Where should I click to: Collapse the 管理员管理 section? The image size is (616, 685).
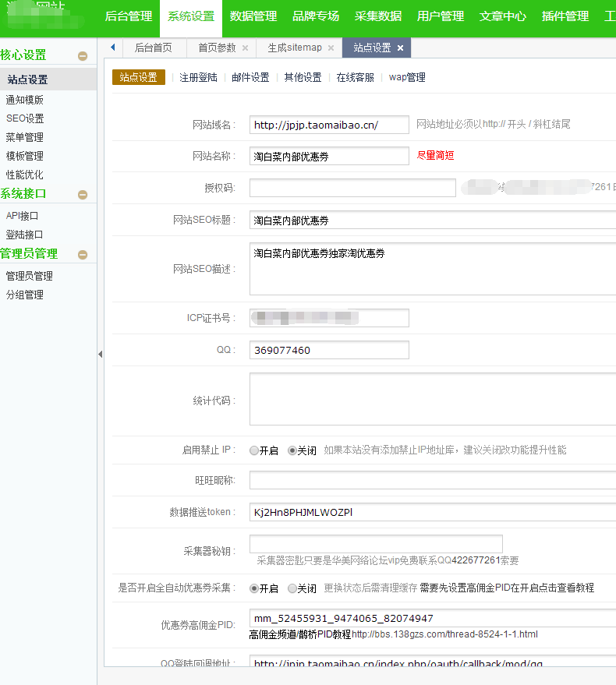tap(83, 255)
